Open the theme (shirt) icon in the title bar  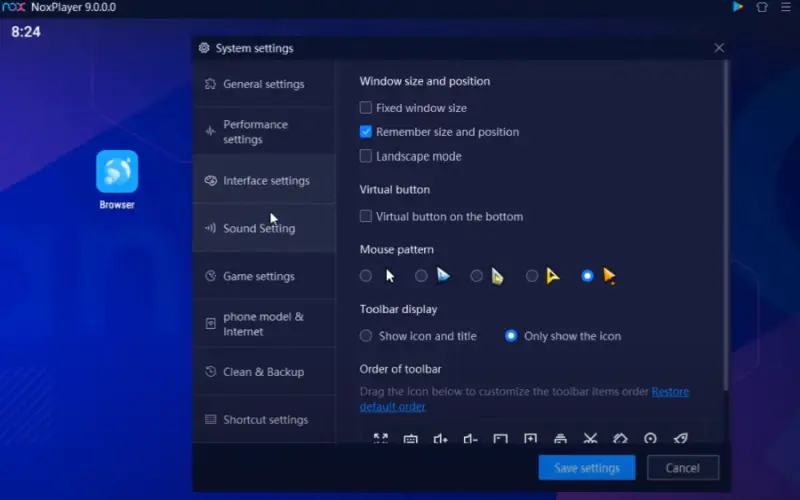click(762, 7)
